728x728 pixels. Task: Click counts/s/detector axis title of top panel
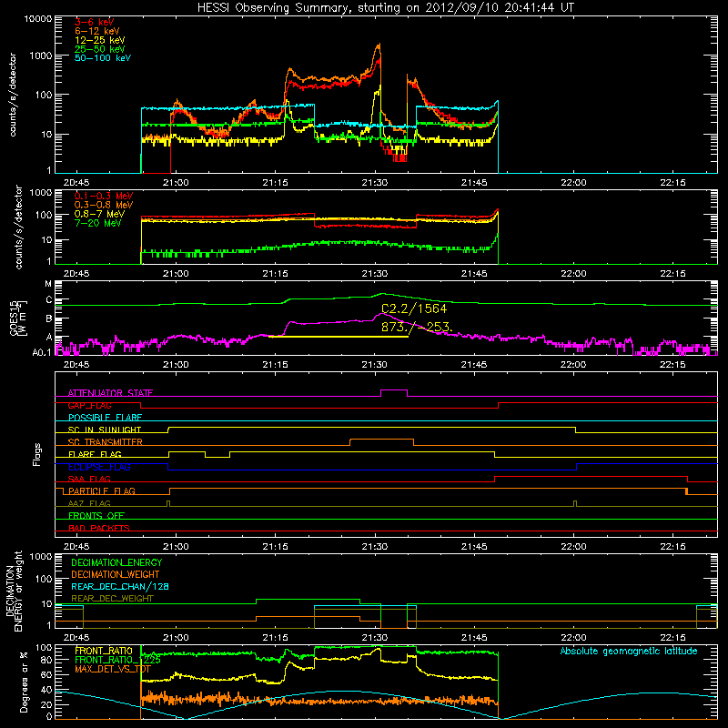13,95
